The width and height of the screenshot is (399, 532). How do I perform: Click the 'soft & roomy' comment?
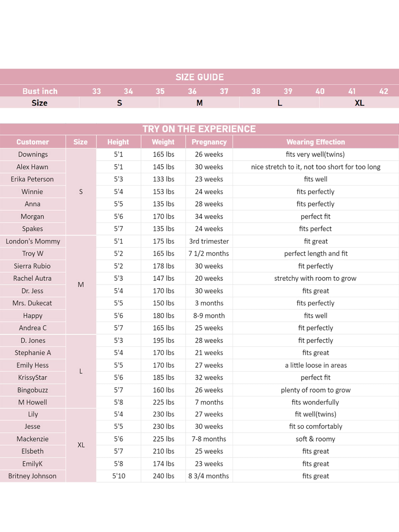[315, 439]
